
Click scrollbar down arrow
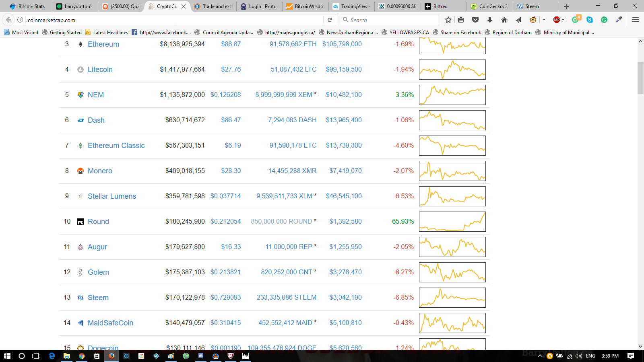640,346
